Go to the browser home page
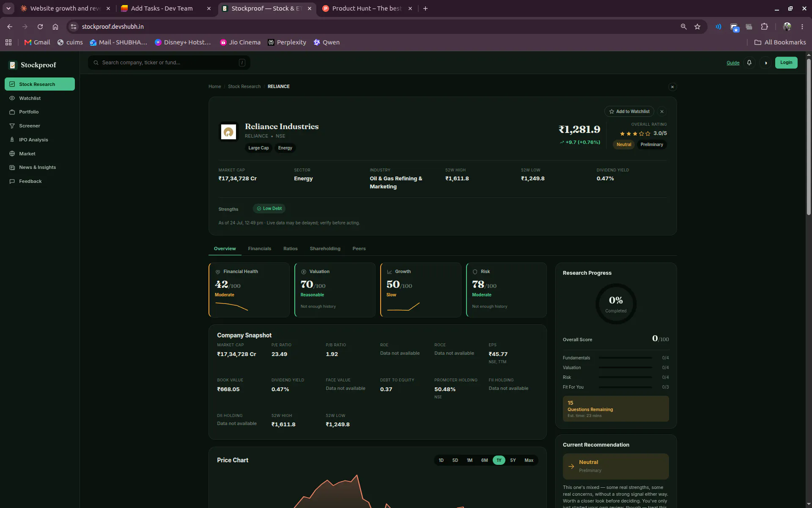 (x=55, y=27)
